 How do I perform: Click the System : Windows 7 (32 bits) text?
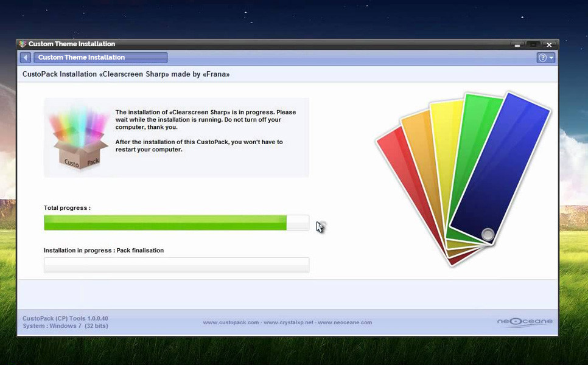pyautogui.click(x=65, y=326)
